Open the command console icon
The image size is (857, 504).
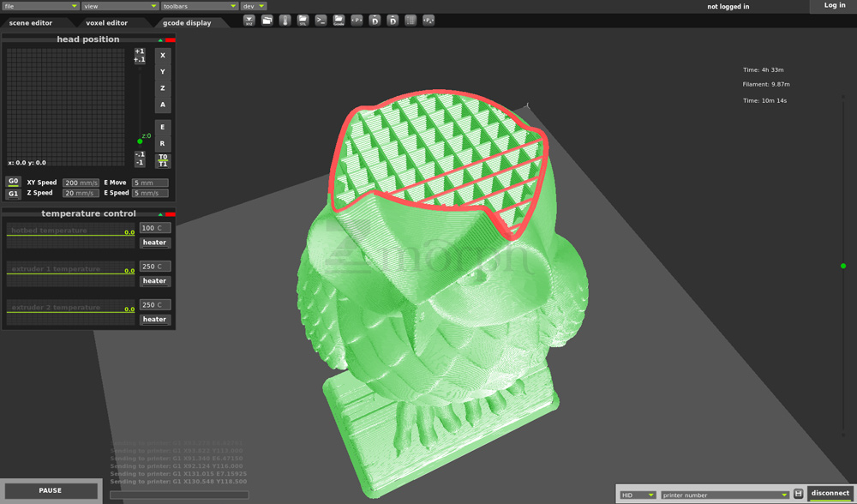point(321,20)
